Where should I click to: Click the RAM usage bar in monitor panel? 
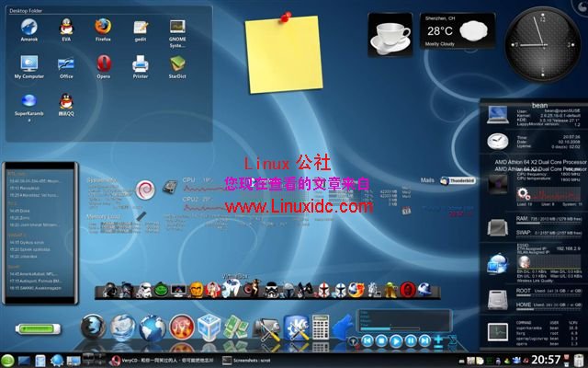click(549, 224)
